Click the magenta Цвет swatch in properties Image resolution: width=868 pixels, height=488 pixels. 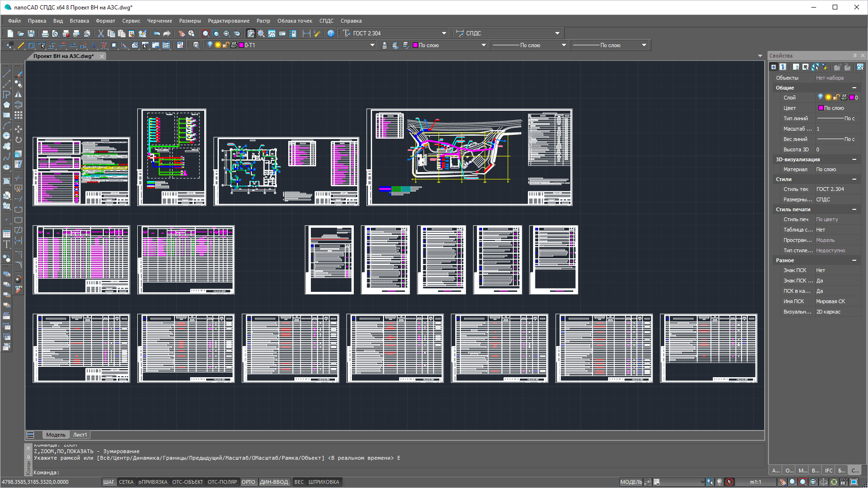(821, 108)
